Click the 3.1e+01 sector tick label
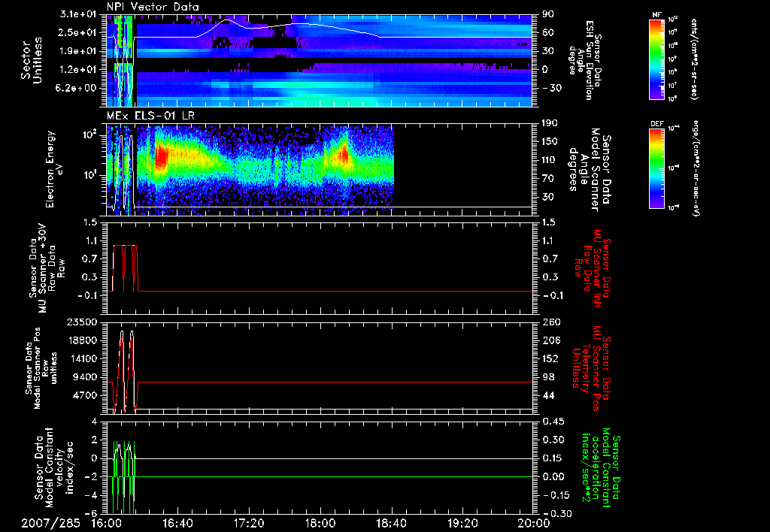This screenshot has height=532, width=770. [77, 14]
